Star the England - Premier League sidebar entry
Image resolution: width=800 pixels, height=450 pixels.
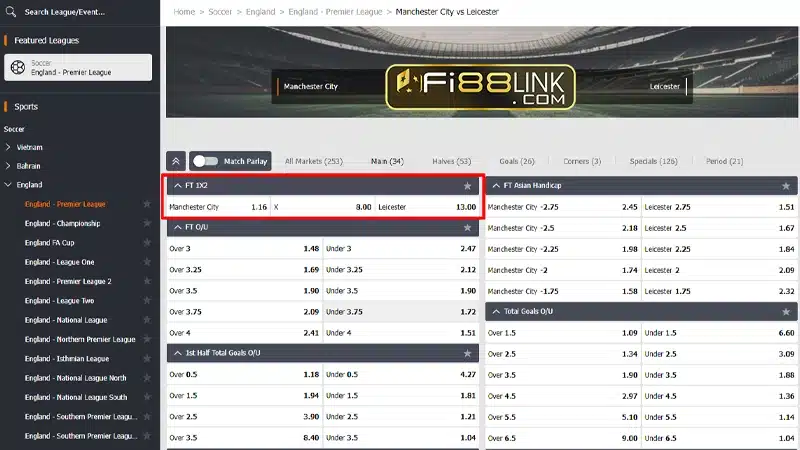point(147,204)
